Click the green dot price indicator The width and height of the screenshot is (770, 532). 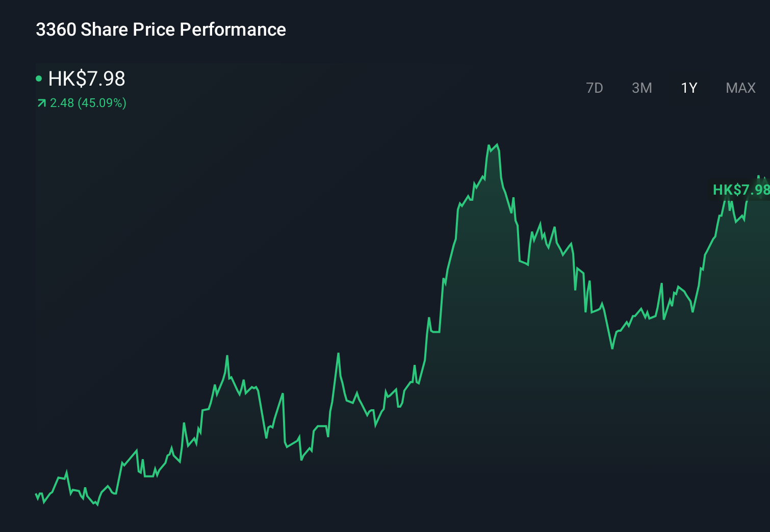click(39, 78)
